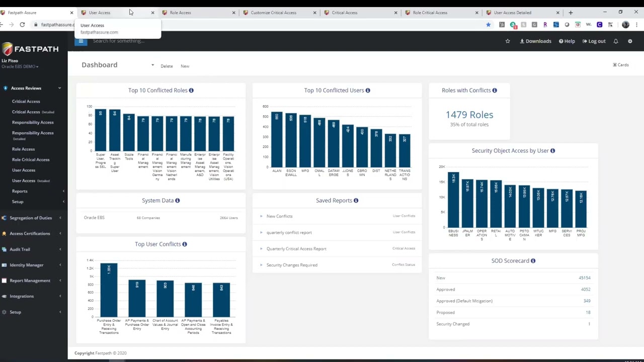Open Role Critical Access in sidebar
Viewport: 644px width, 362px height.
click(x=31, y=159)
